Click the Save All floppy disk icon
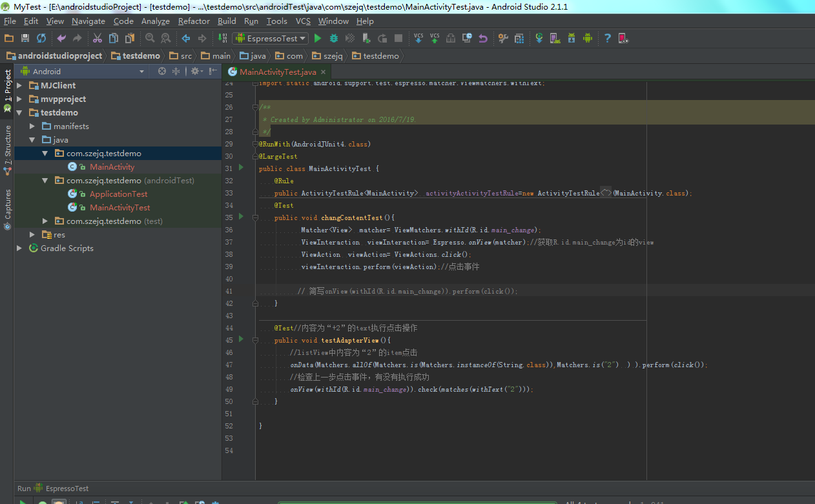 click(25, 39)
